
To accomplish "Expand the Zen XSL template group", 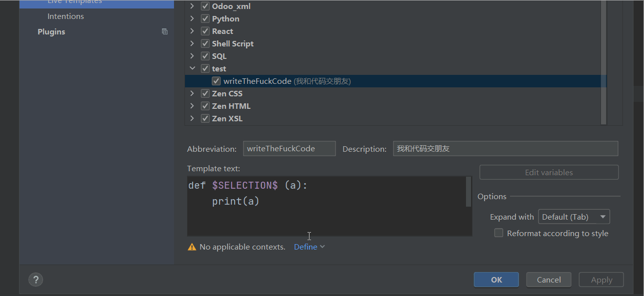I will [192, 118].
